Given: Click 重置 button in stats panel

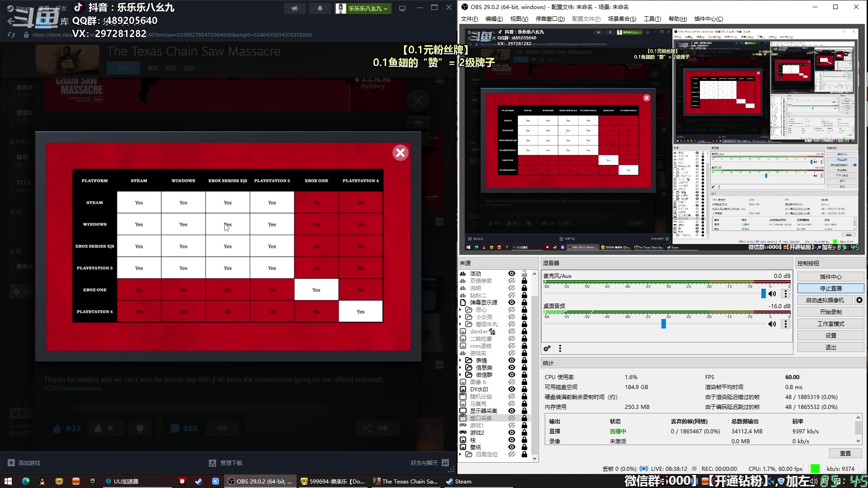Looking at the screenshot, I should click(x=845, y=453).
